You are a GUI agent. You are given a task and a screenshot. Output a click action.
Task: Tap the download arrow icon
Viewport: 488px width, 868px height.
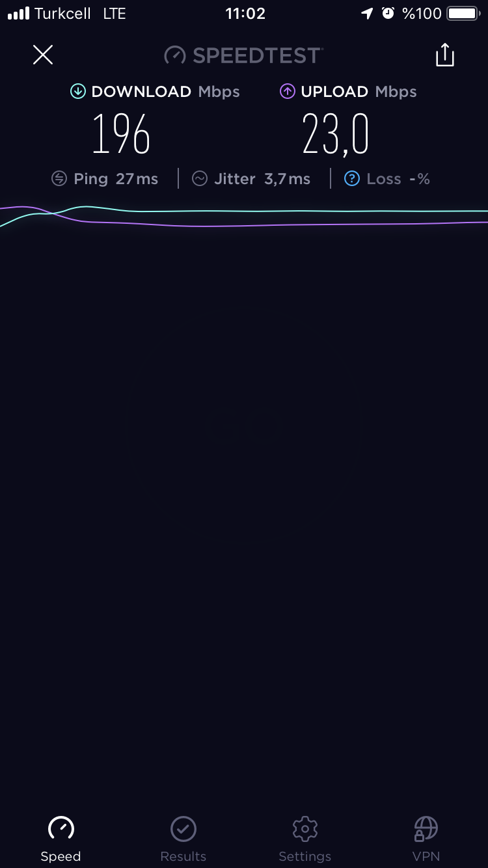coord(78,92)
